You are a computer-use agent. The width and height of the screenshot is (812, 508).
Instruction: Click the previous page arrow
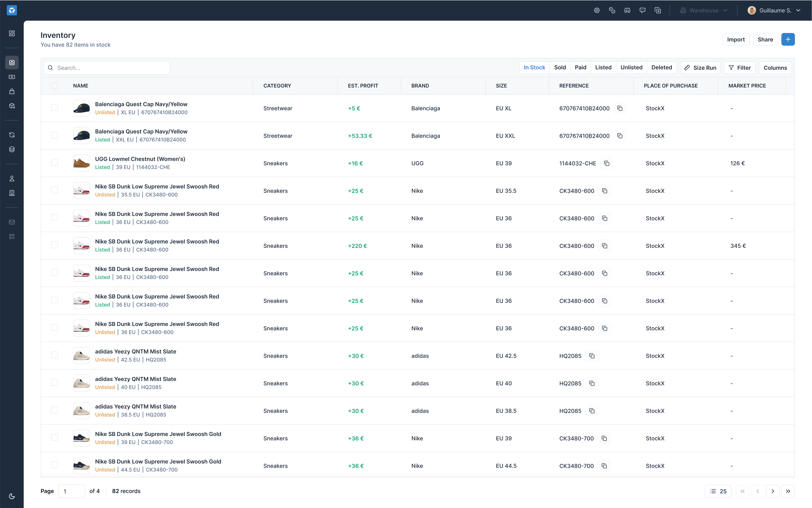[x=758, y=491]
